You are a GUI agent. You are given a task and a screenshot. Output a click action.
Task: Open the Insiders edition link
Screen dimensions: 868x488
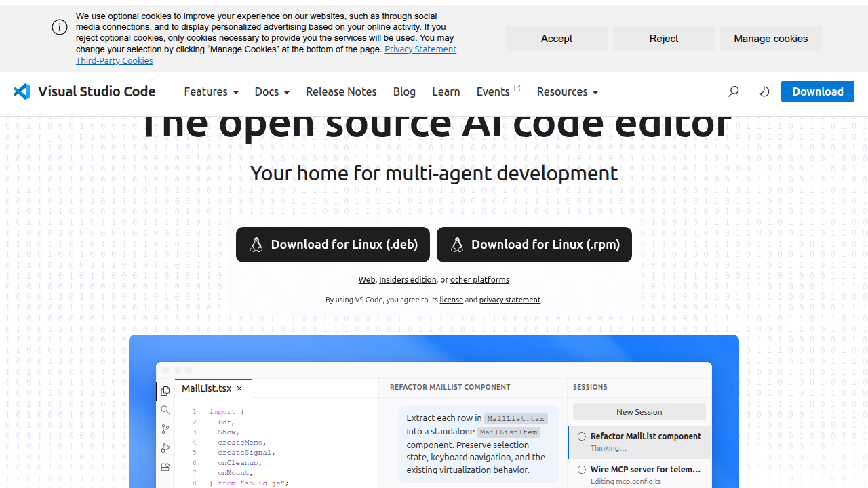point(408,280)
